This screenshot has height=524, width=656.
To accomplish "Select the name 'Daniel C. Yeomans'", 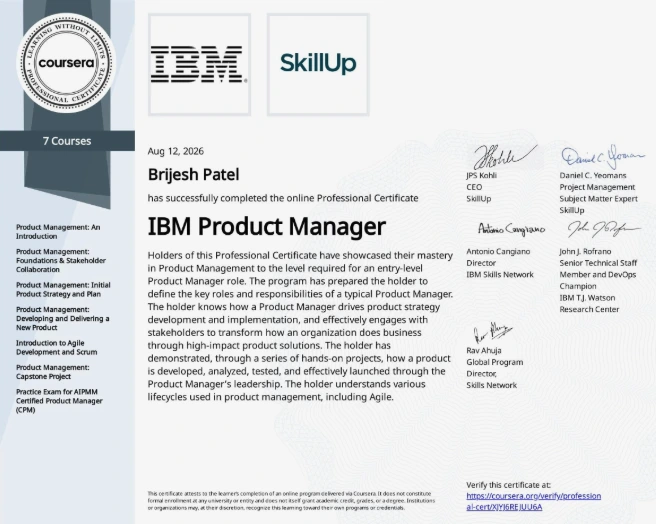I will point(593,175).
